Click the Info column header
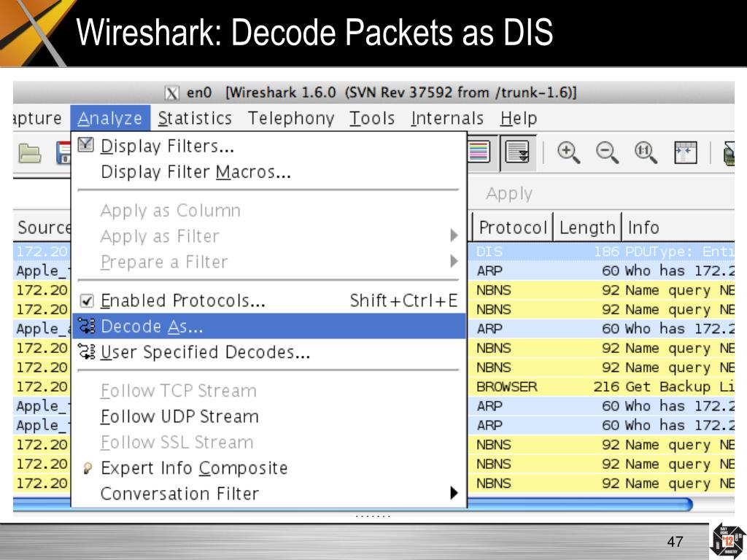The height and width of the screenshot is (560, 747). [678, 227]
